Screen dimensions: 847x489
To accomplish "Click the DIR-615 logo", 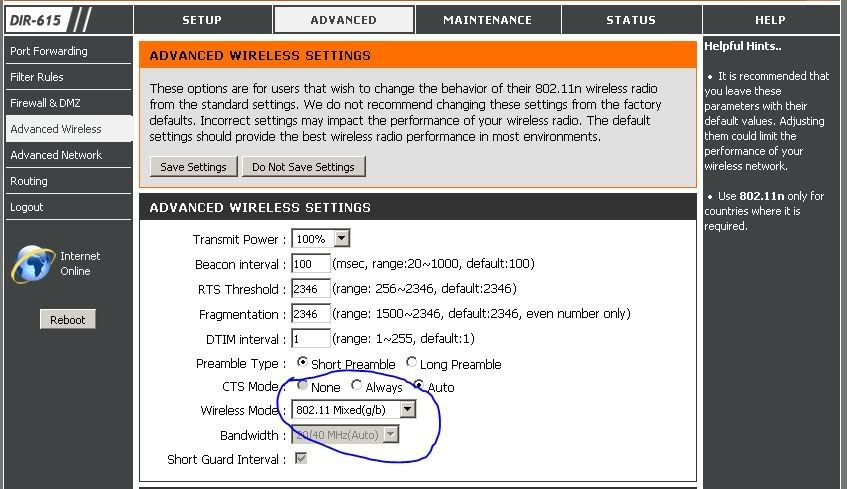I will (x=47, y=19).
